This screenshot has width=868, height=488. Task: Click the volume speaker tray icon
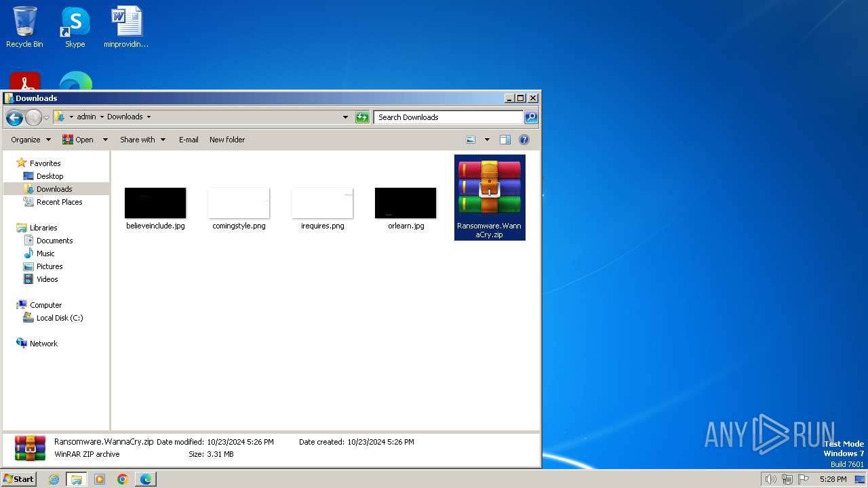(x=770, y=479)
